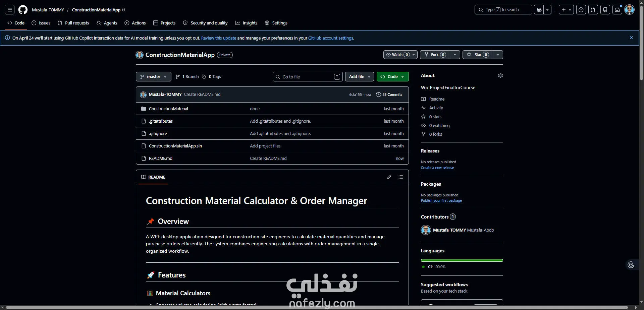Open the global navigation hamburger menu
644x310 pixels.
(10, 10)
